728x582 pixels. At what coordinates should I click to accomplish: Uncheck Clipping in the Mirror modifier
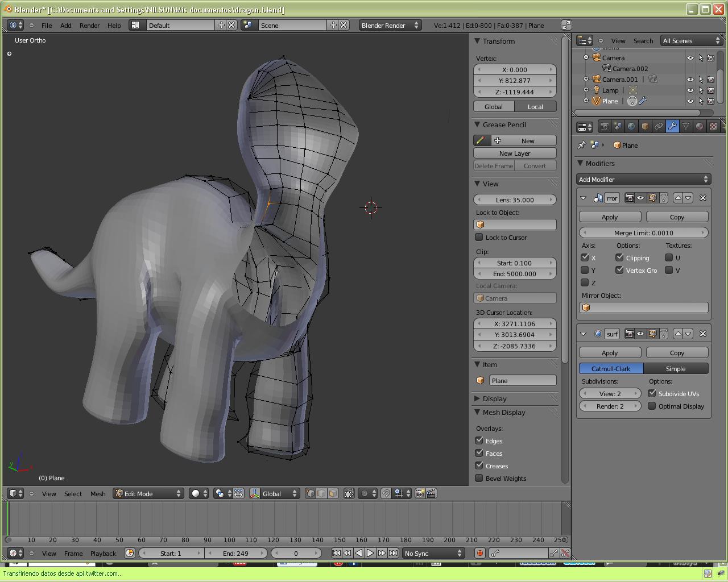point(620,257)
